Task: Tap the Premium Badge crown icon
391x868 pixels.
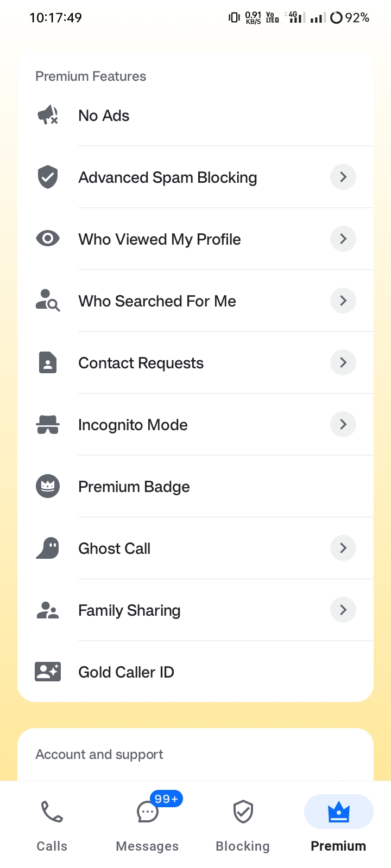Action: tap(48, 486)
